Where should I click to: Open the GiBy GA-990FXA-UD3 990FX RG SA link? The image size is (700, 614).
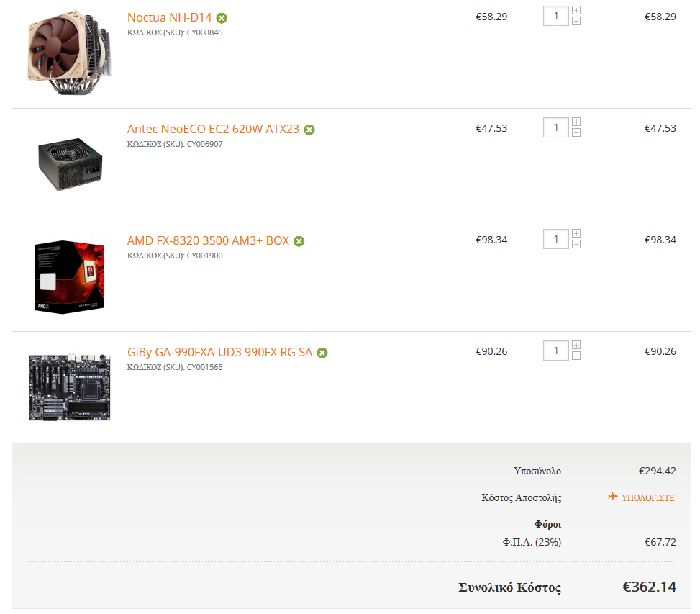[x=219, y=352]
